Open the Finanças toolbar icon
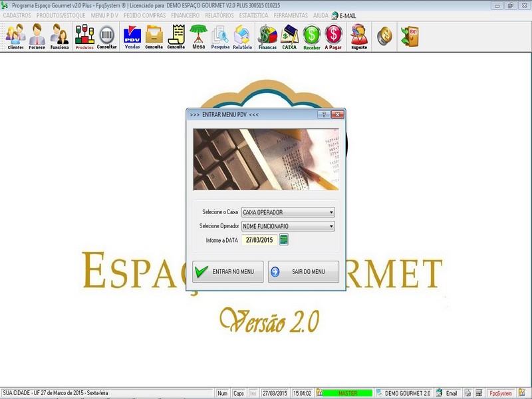The height and width of the screenshot is (399, 532). 267,37
